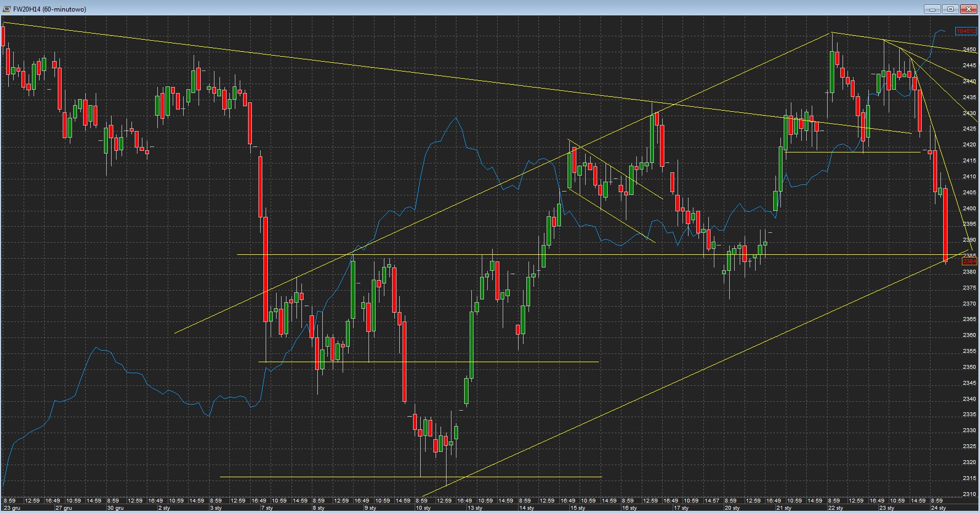Click the 30 gru date label
This screenshot has height=513, width=980.
tap(115, 508)
